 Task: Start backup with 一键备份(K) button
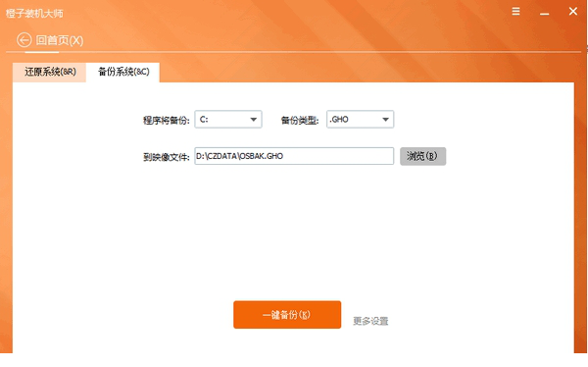click(287, 315)
